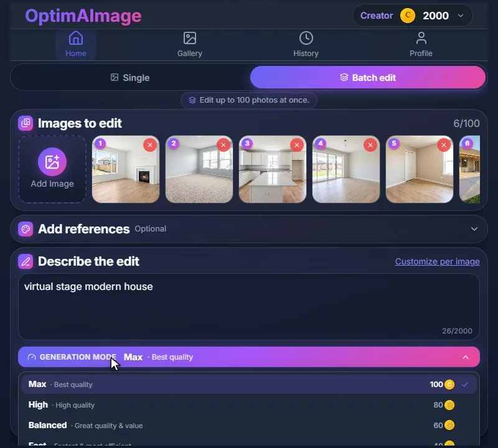Click the 6/100 image counter
The image size is (498, 448).
[466, 123]
